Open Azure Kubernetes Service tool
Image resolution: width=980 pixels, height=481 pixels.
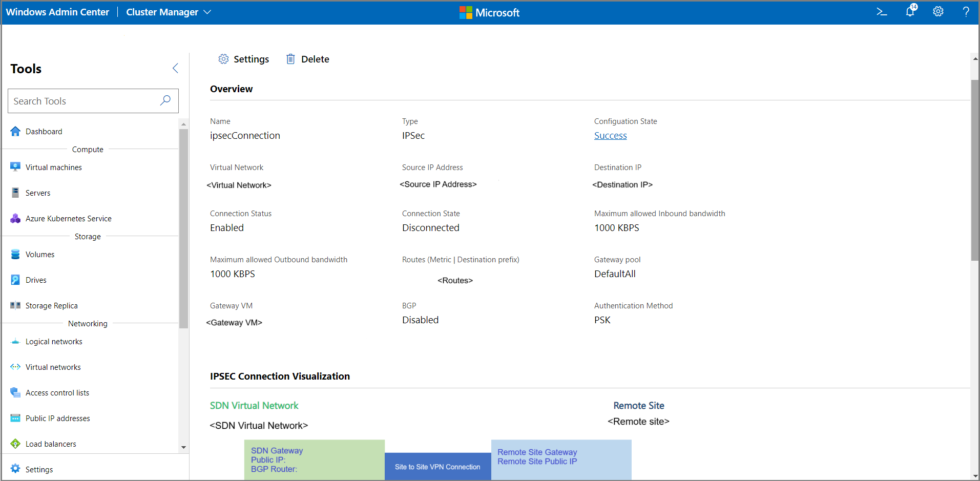click(x=68, y=219)
